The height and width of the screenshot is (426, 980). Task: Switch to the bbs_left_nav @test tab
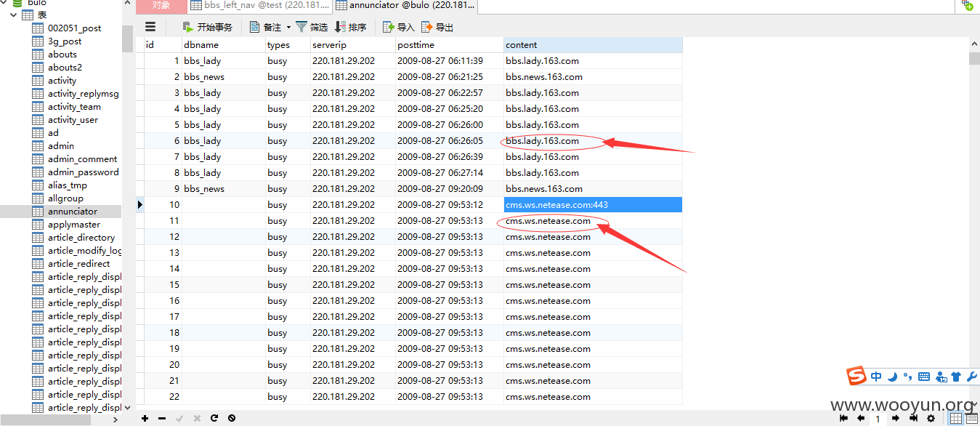pyautogui.click(x=259, y=6)
